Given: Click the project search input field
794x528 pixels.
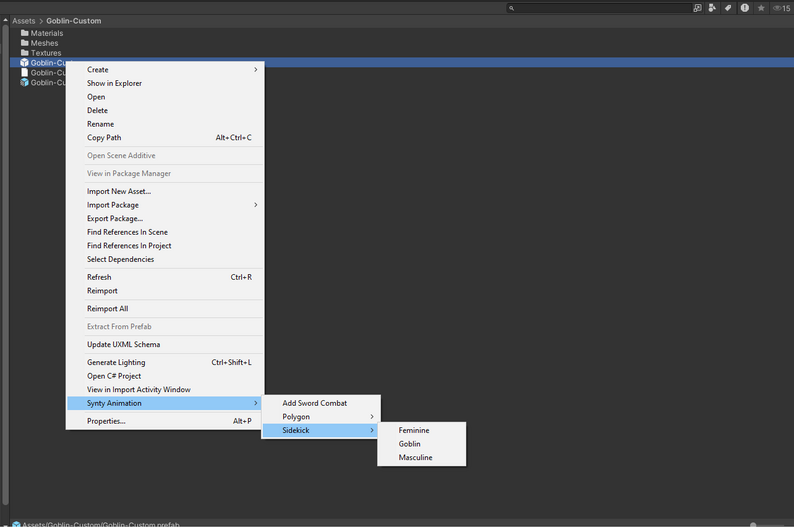Looking at the screenshot, I should tap(600, 8).
